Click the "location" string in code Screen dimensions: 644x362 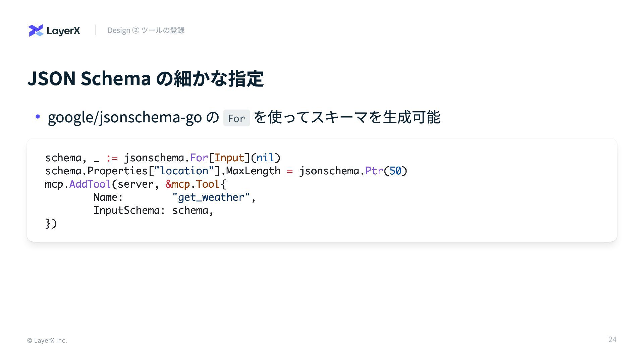(x=184, y=171)
